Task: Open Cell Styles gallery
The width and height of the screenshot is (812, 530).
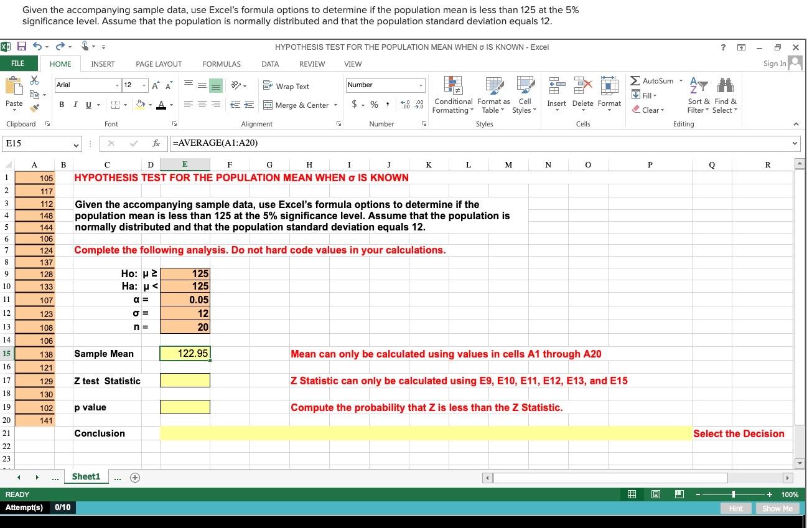Action: click(x=525, y=95)
